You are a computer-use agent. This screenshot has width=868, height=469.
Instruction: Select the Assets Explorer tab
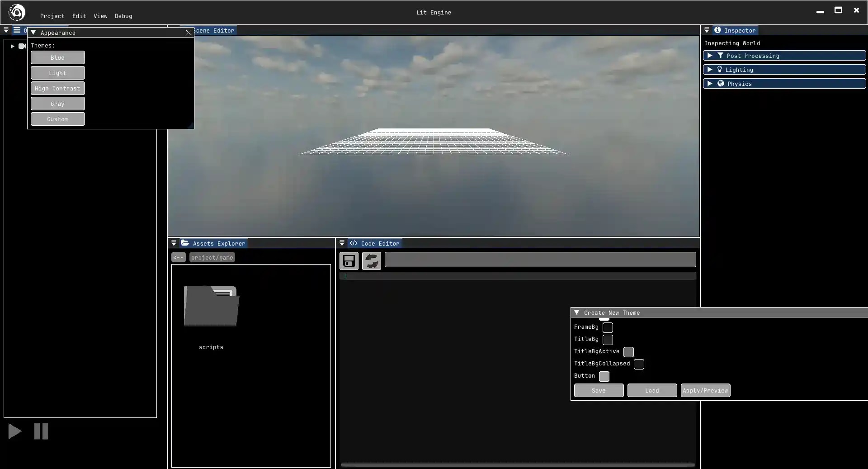click(213, 243)
